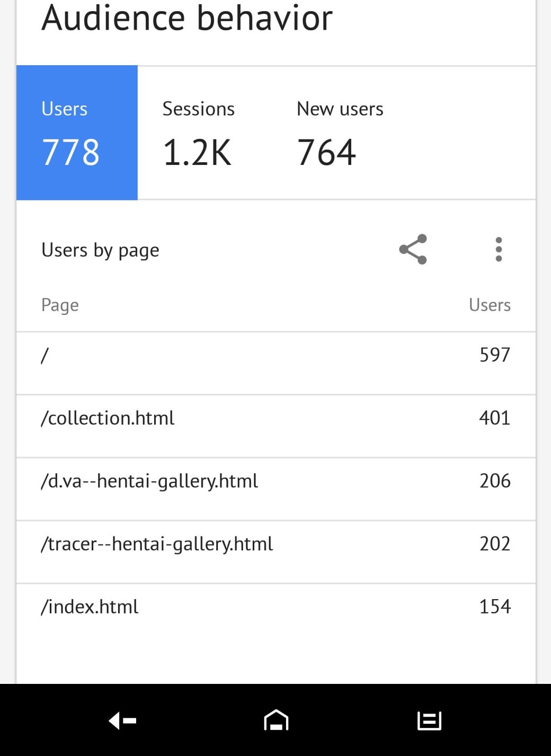Open the root page row
Image resolution: width=551 pixels, height=756 pixels.
(275, 364)
